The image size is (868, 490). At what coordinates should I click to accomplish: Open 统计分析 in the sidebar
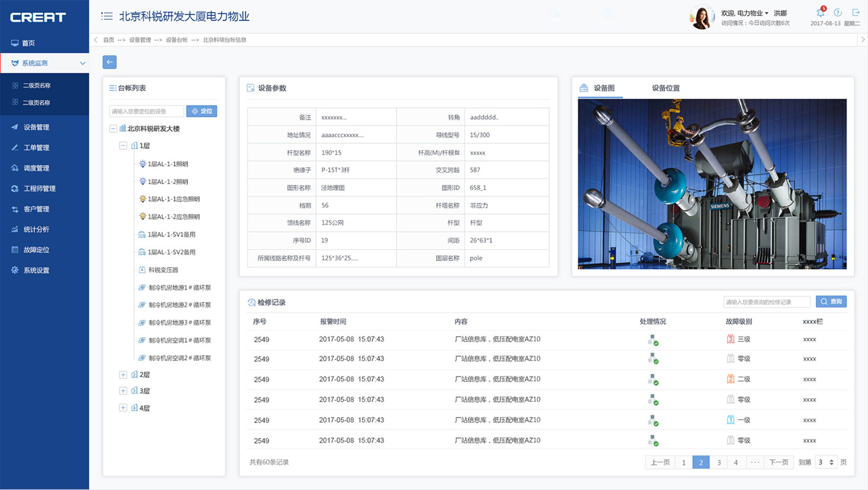pos(36,229)
